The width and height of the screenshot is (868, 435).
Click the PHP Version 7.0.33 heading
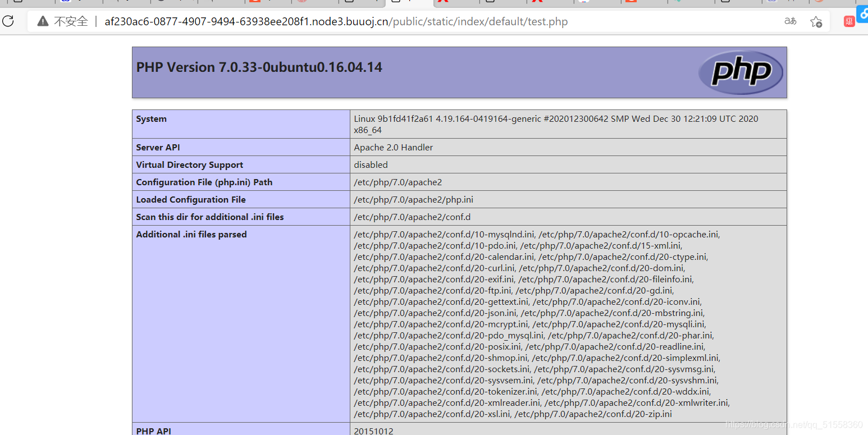[259, 67]
